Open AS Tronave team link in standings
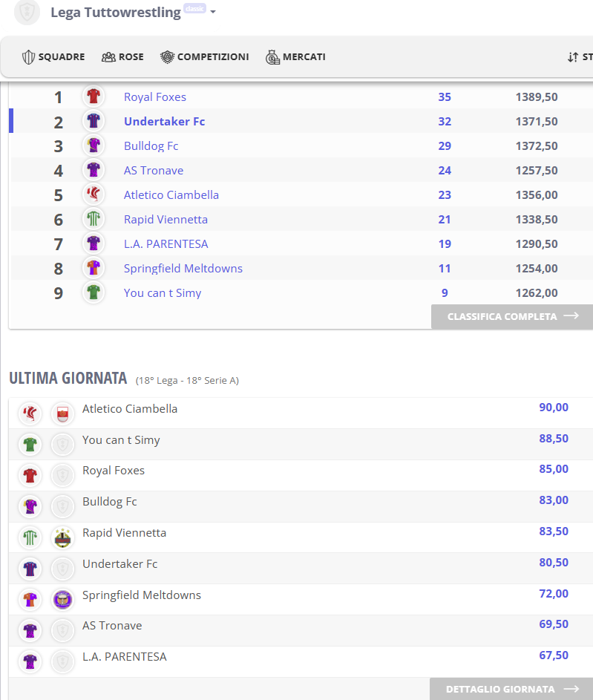The height and width of the screenshot is (700, 593). [154, 171]
